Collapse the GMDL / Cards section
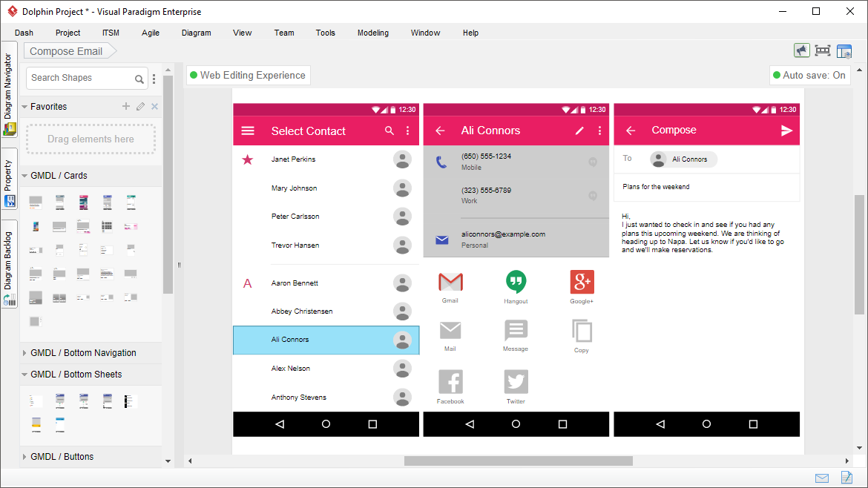Screen dimensions: 868x488 click(24, 175)
